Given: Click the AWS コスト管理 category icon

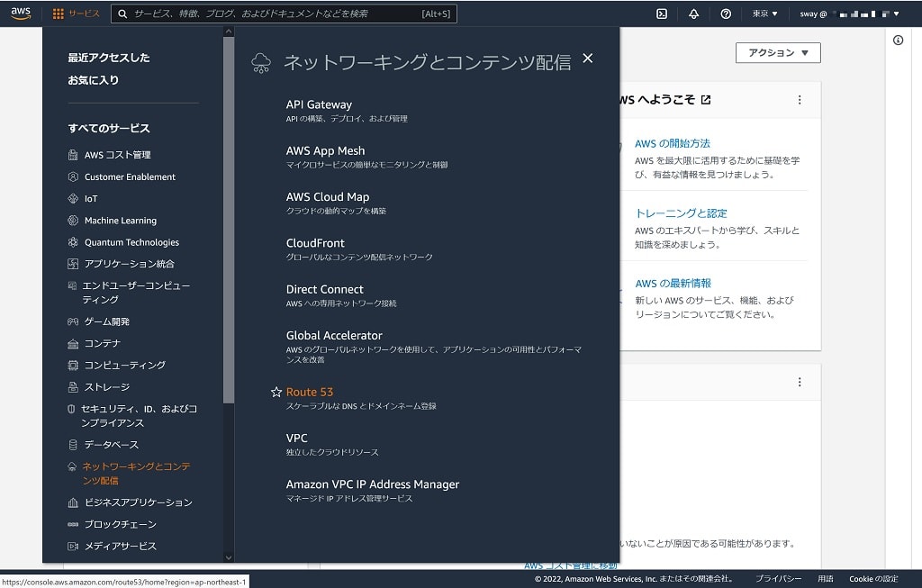Looking at the screenshot, I should tap(73, 155).
